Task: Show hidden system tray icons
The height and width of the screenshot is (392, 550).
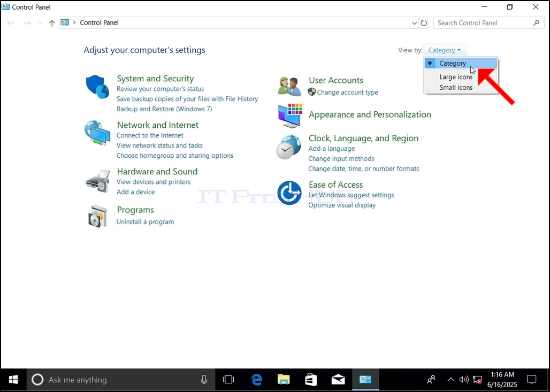Action: coord(450,380)
